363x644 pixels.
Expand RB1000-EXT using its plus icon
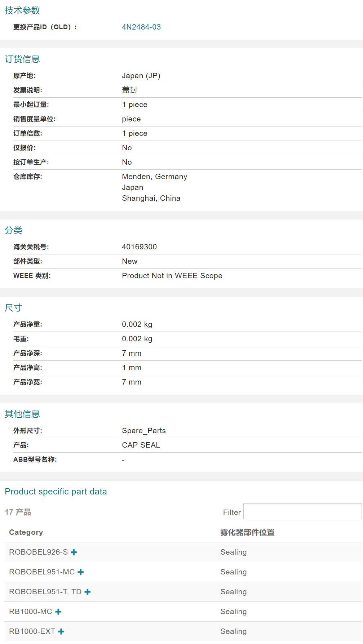(x=61, y=631)
